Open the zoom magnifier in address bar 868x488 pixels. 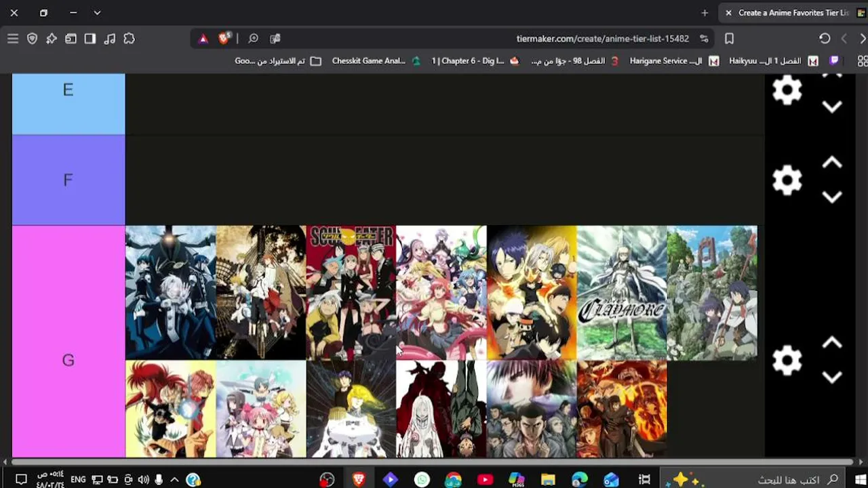pos(253,39)
